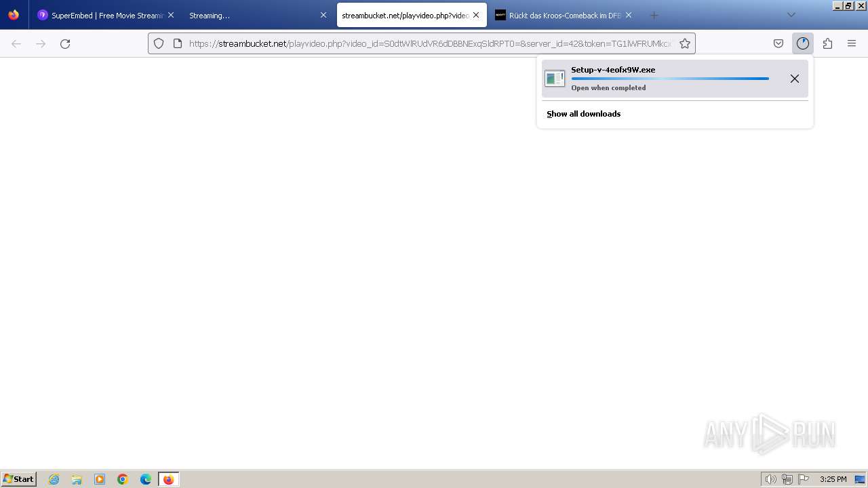Open the network tray icon
The height and width of the screenshot is (488, 868).
pyautogui.click(x=787, y=479)
